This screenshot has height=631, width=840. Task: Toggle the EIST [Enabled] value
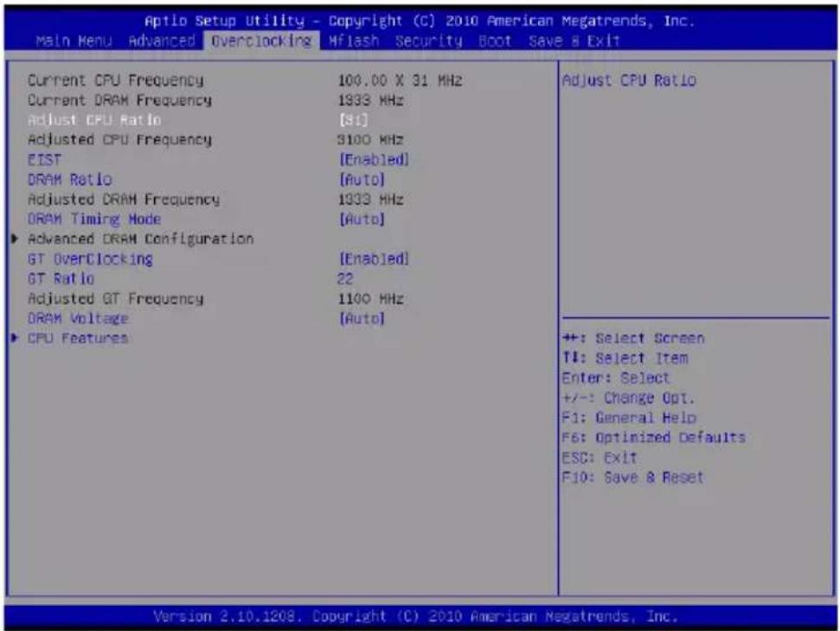[x=374, y=160]
